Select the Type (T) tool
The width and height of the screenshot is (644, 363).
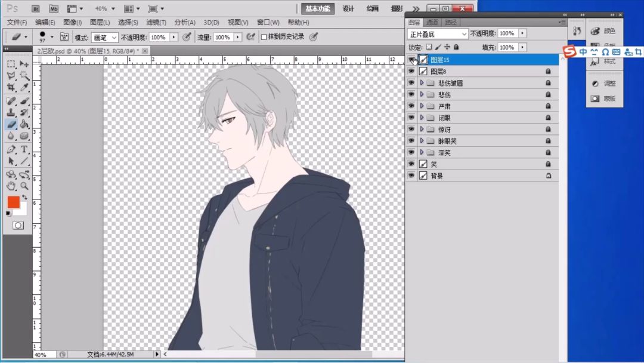tap(24, 149)
